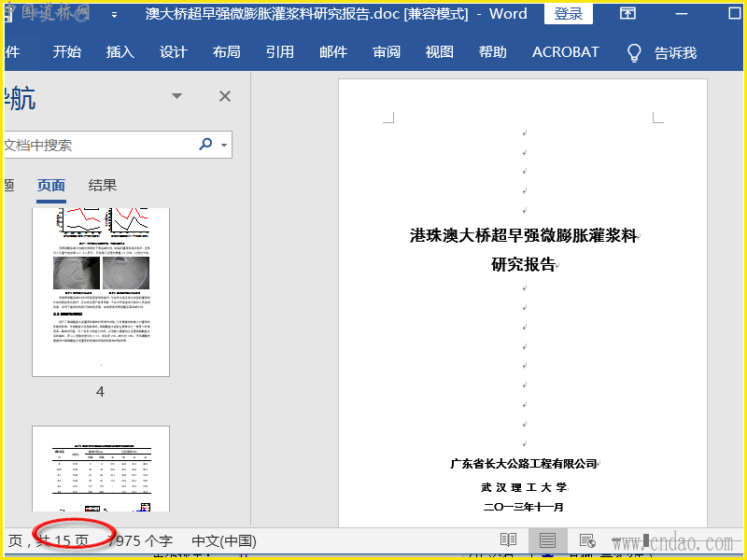Viewport: 747px width, 560px height.
Task: Click the 中文(中国) language indicator
Action: click(224, 541)
